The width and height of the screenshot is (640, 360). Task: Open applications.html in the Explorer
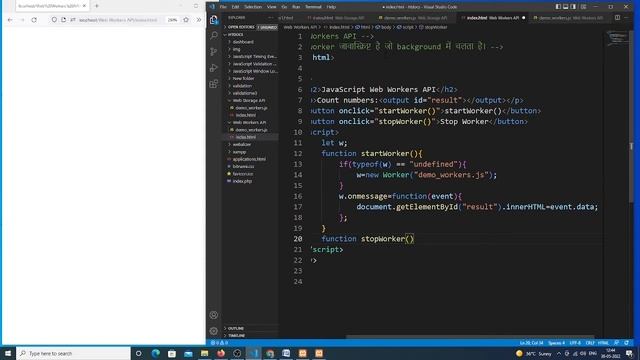click(x=249, y=159)
